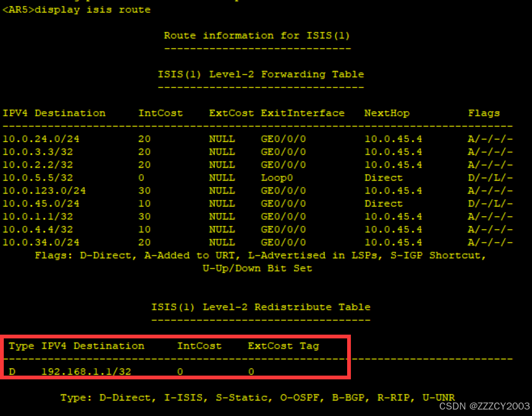This screenshot has height=416, width=532.
Task: Click the CSDN @ZZZCY2003 watermark
Action: (484, 406)
